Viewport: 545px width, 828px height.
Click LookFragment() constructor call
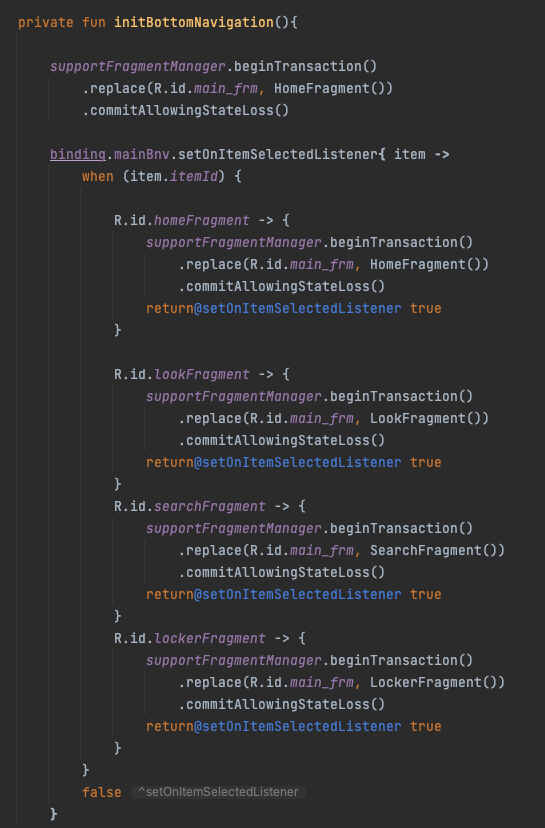pos(426,419)
